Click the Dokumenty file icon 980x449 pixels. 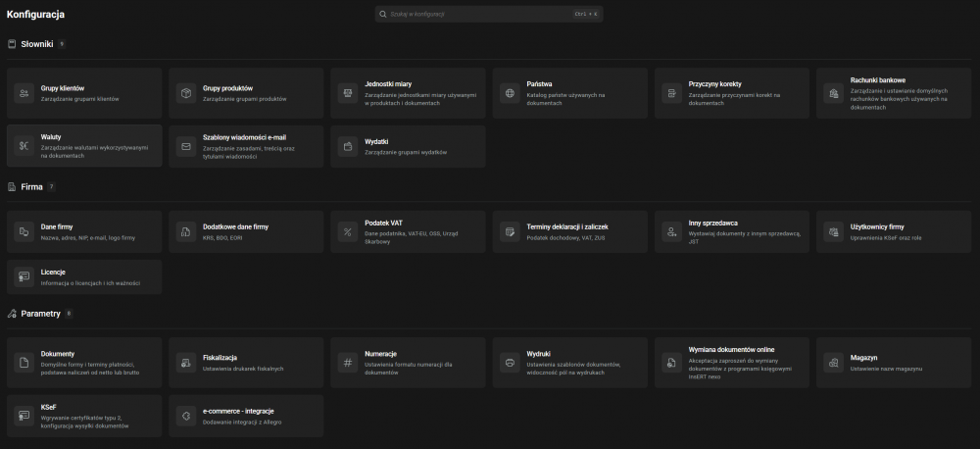pyautogui.click(x=24, y=363)
